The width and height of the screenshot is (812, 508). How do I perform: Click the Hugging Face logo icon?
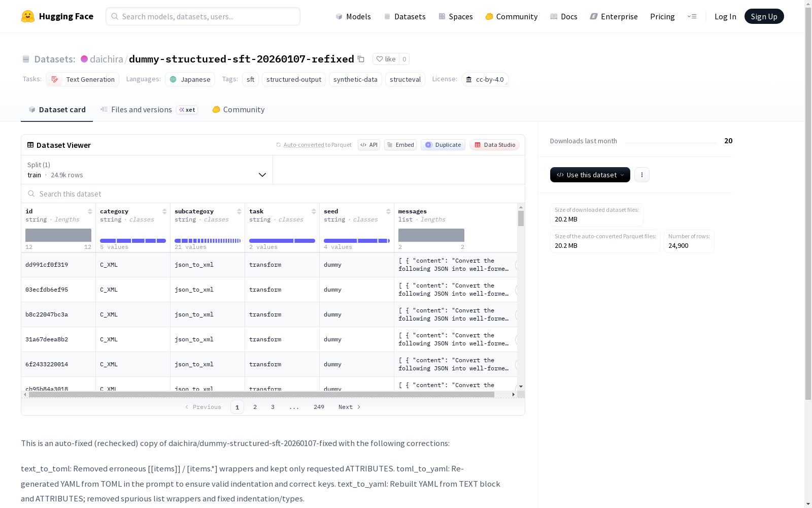(x=28, y=16)
